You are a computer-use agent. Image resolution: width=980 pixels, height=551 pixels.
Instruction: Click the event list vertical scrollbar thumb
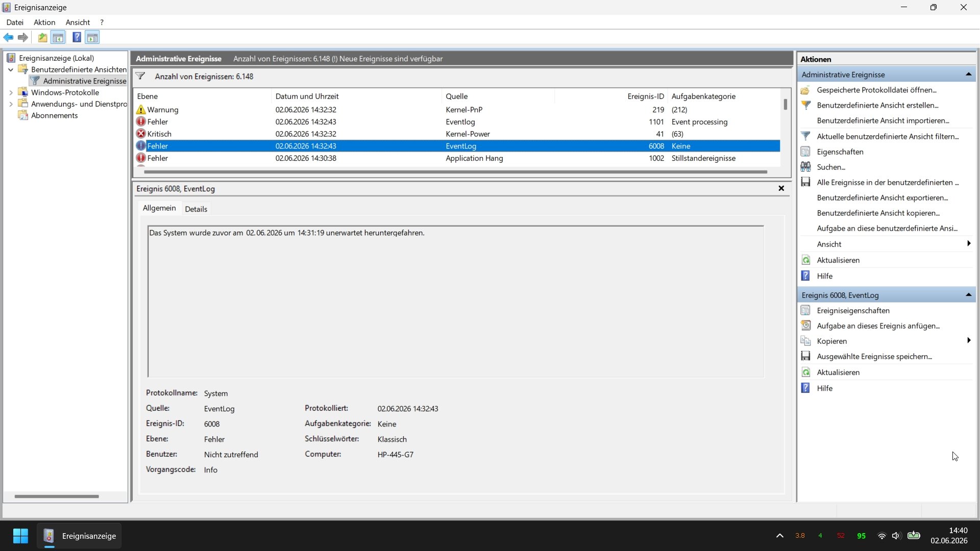click(785, 104)
